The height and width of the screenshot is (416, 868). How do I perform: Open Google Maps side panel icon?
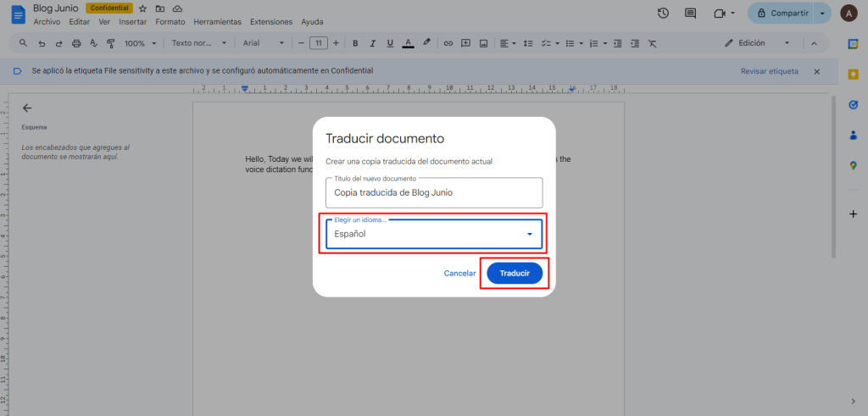pos(853,165)
